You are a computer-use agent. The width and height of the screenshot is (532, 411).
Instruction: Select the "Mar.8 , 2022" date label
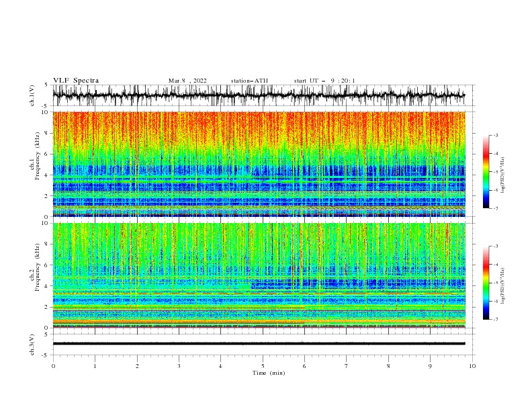coord(187,81)
